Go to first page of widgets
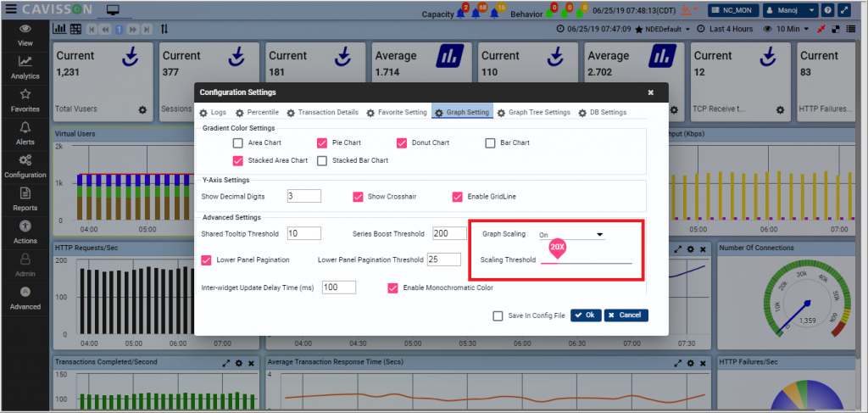The width and height of the screenshot is (868, 413). click(92, 30)
